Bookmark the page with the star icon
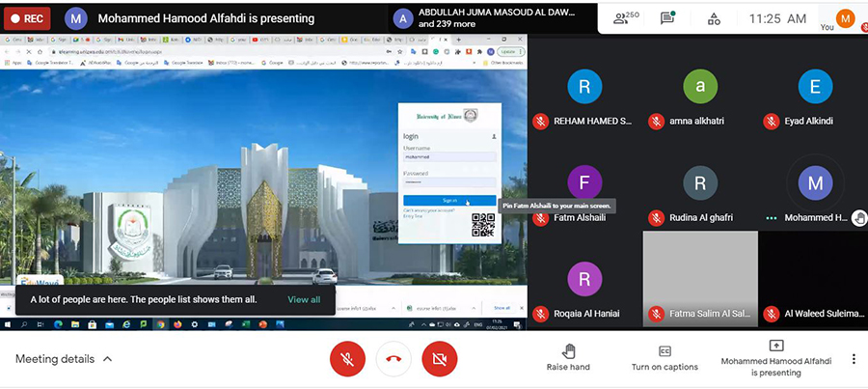The height and width of the screenshot is (389, 868). click(x=399, y=51)
